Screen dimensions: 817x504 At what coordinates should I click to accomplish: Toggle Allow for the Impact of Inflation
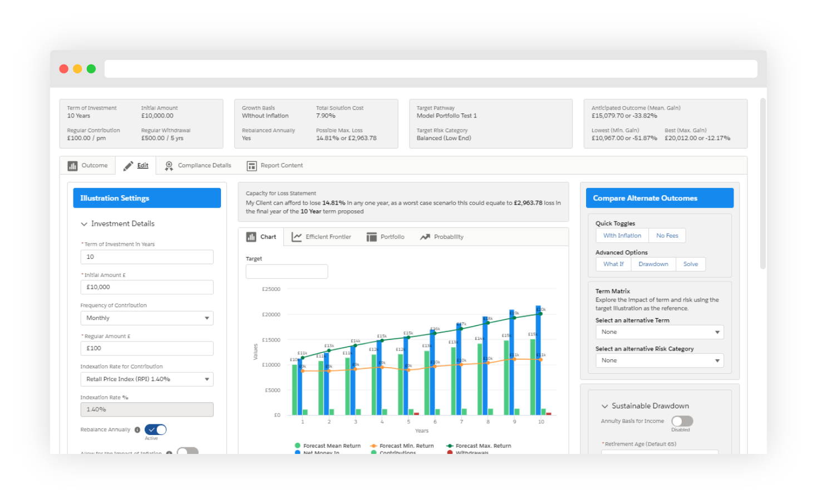(188, 451)
